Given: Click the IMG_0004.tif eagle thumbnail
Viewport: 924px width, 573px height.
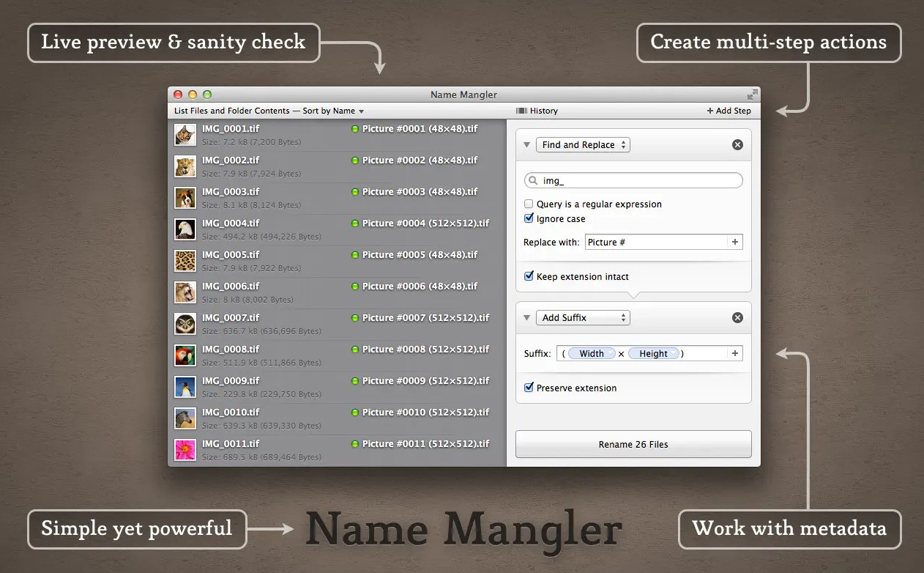Looking at the screenshot, I should pos(185,229).
